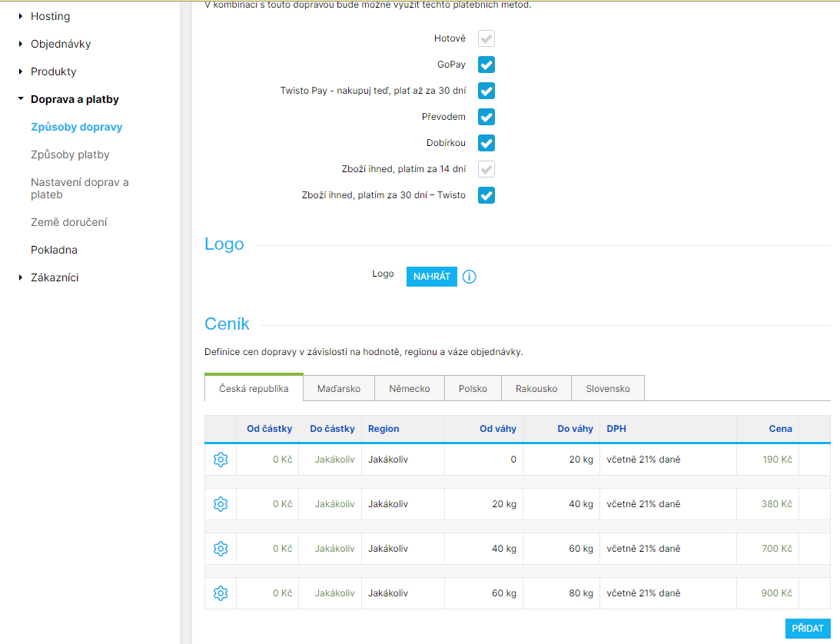Viewport: 840px width, 644px height.
Task: Switch to the Rakousko tab
Action: coord(536,388)
